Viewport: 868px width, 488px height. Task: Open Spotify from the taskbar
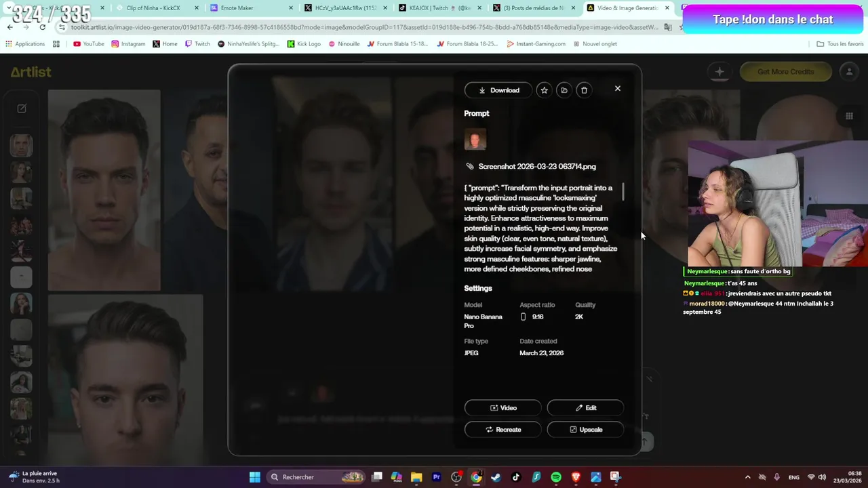coord(556,477)
